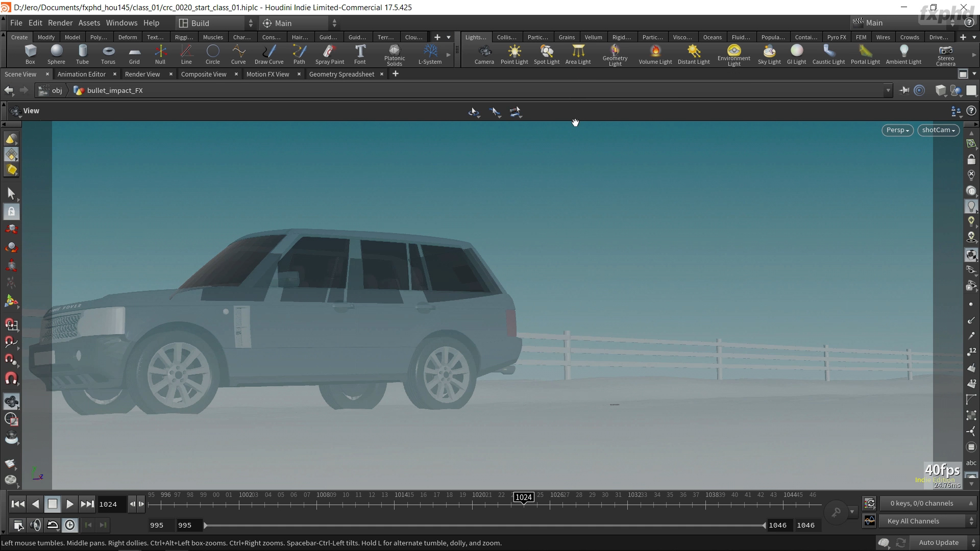
Task: Open the shotCam camera dropdown
Action: tap(938, 130)
